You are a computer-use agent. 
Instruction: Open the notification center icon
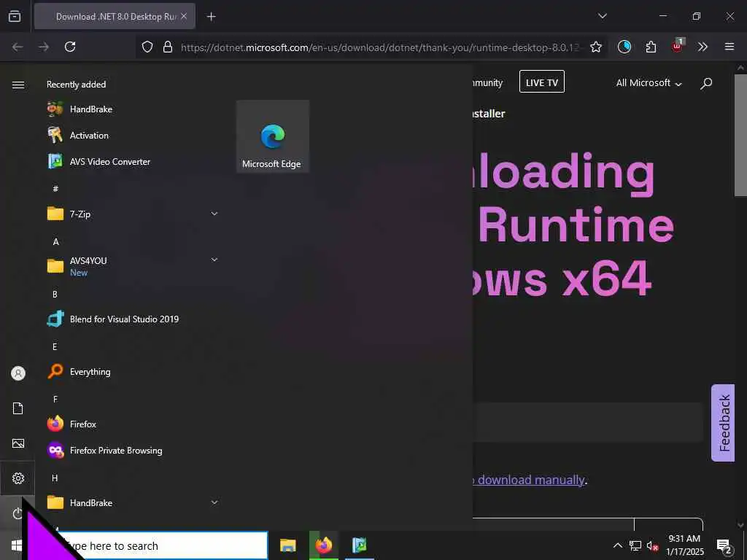[724, 545]
